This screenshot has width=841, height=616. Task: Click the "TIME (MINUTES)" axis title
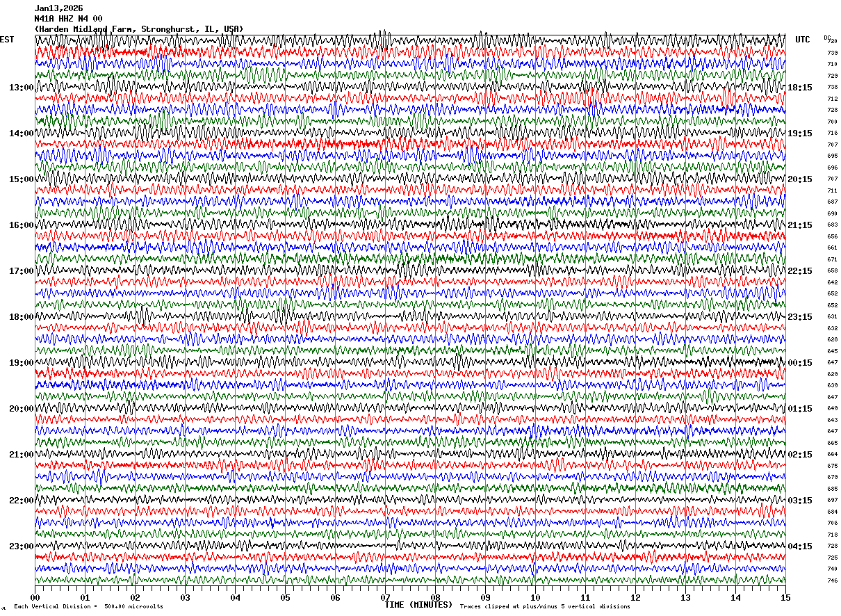point(418,605)
